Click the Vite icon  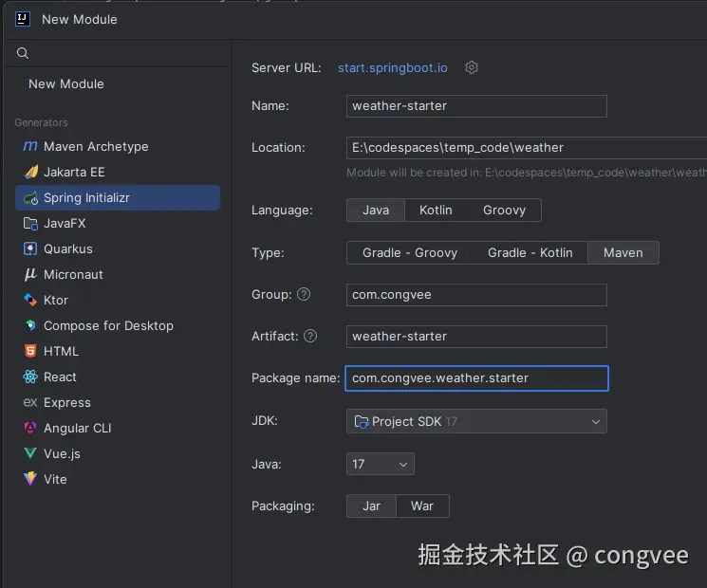pyautogui.click(x=30, y=479)
